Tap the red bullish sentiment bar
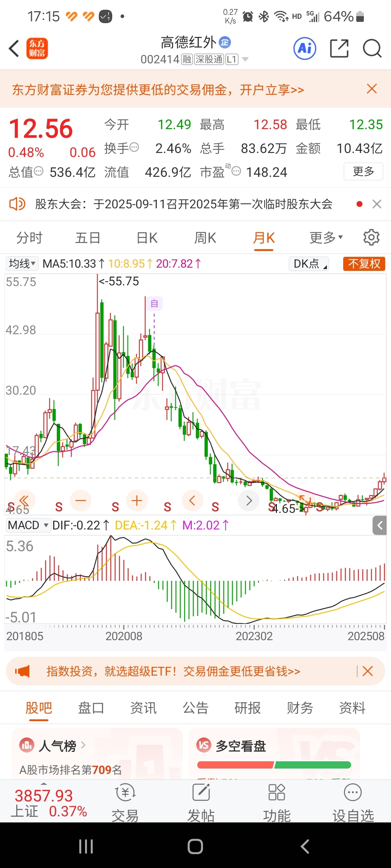 (x=235, y=765)
